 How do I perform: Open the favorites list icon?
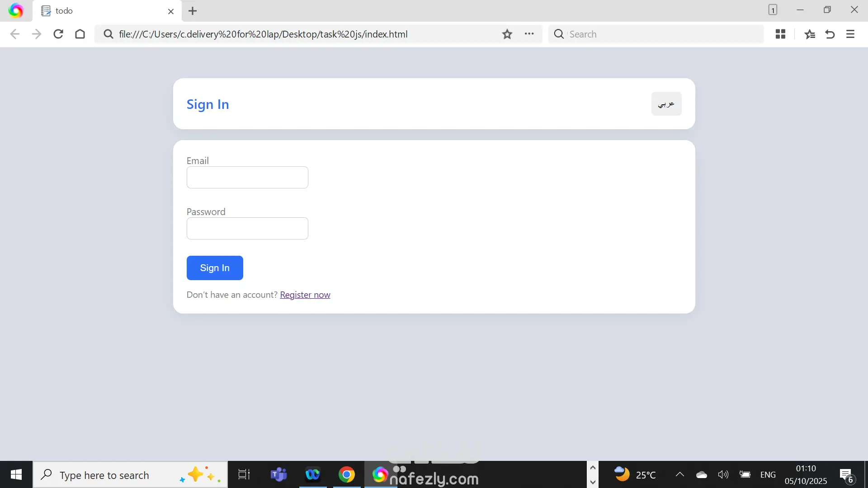(x=810, y=34)
